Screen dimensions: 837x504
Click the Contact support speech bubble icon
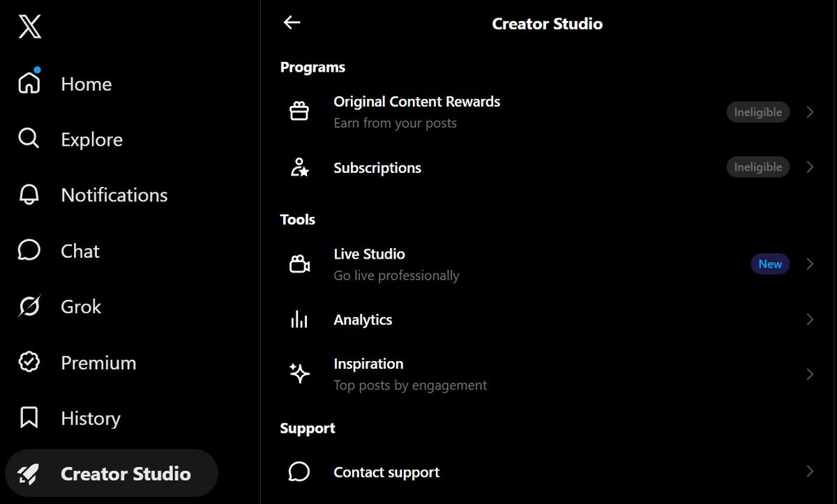point(299,472)
